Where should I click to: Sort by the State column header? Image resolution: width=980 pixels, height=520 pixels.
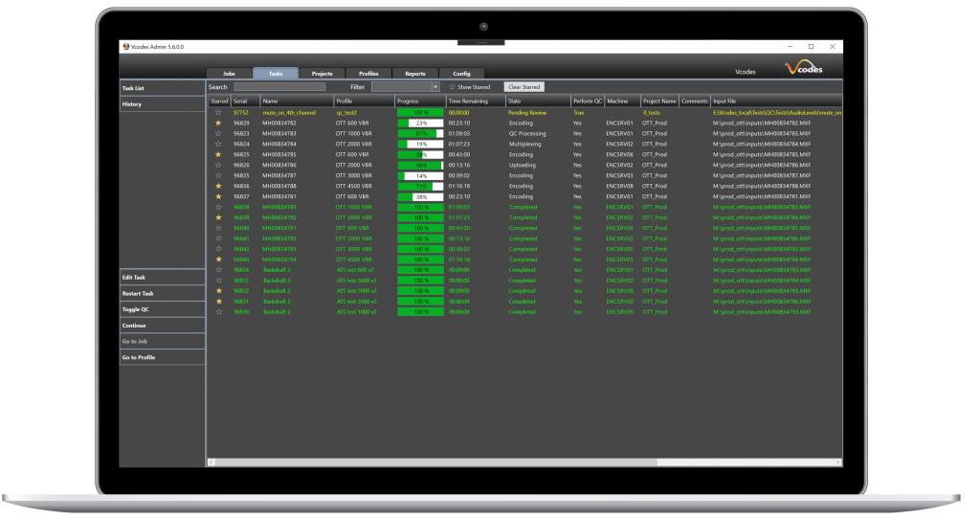point(538,101)
